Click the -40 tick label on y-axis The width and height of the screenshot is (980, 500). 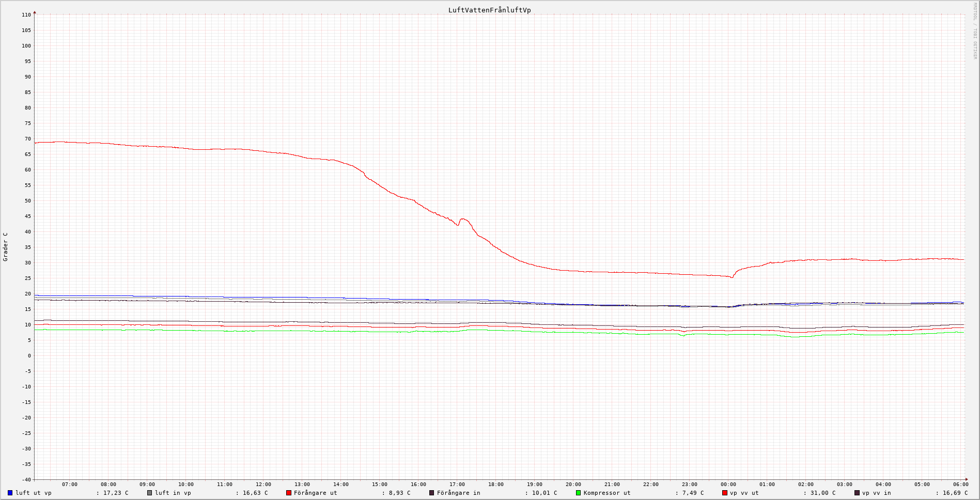click(25, 479)
